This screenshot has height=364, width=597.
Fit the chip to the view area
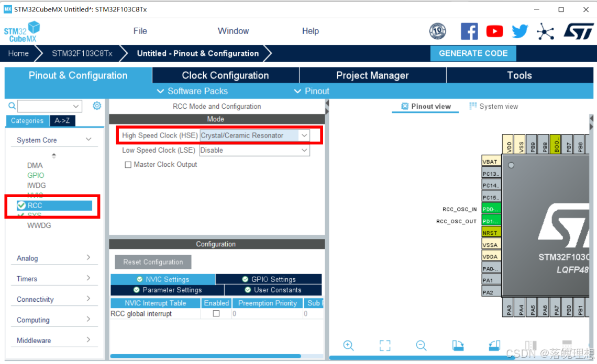(385, 345)
